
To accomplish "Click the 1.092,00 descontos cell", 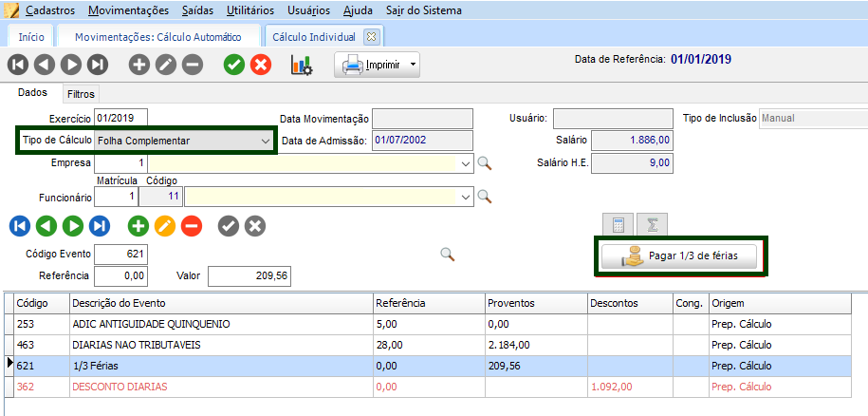I will 630,387.
